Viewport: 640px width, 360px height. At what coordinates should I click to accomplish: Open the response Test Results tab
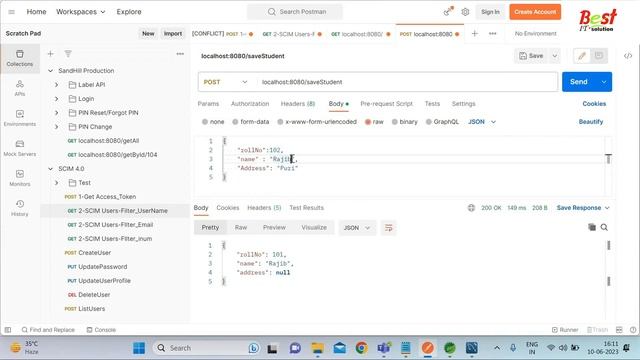tap(307, 208)
